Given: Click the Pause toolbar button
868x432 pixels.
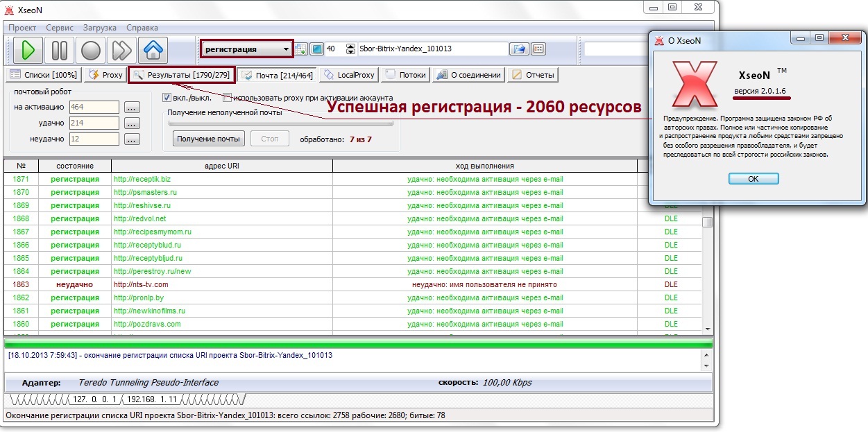Looking at the screenshot, I should (60, 50).
